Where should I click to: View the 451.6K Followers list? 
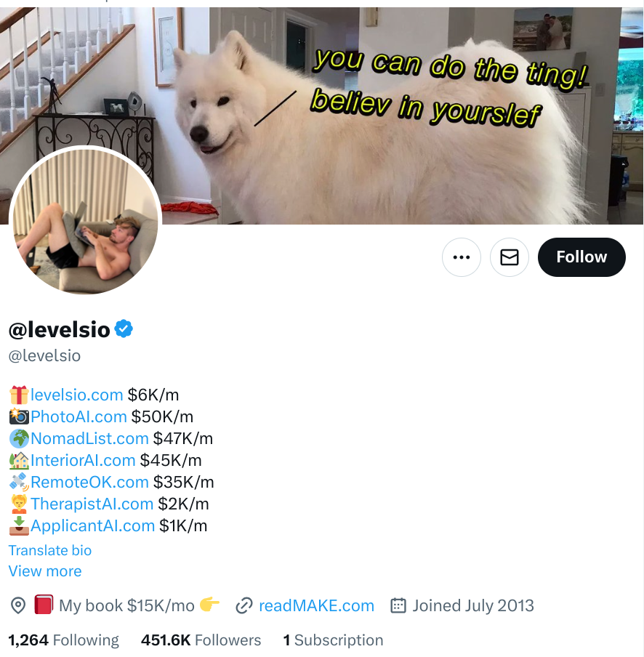click(x=201, y=640)
